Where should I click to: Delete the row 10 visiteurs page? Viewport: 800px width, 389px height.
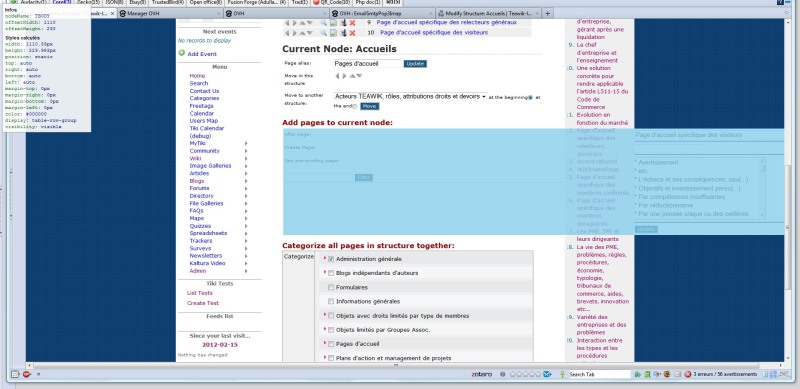pyautogui.click(x=352, y=33)
